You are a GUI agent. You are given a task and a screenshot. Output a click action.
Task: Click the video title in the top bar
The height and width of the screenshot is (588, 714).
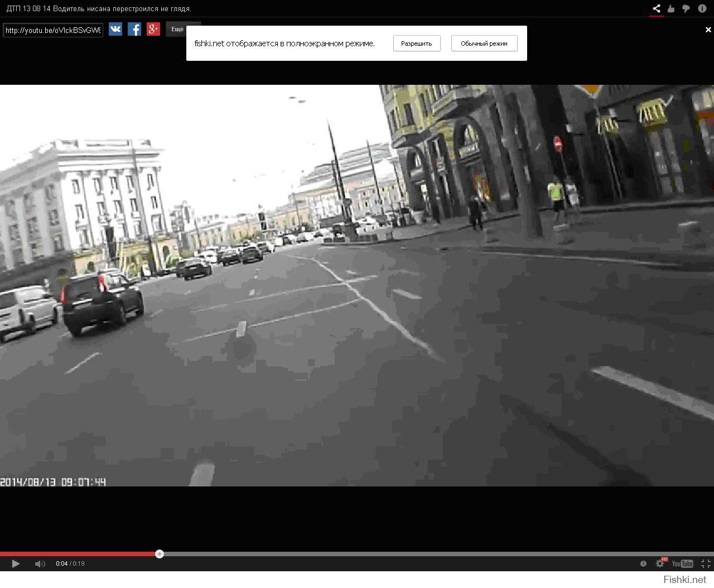(x=99, y=8)
